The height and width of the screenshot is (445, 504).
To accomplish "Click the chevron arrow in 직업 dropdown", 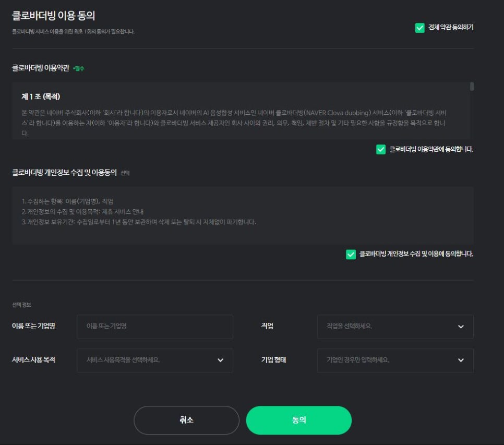I will pyautogui.click(x=461, y=327).
